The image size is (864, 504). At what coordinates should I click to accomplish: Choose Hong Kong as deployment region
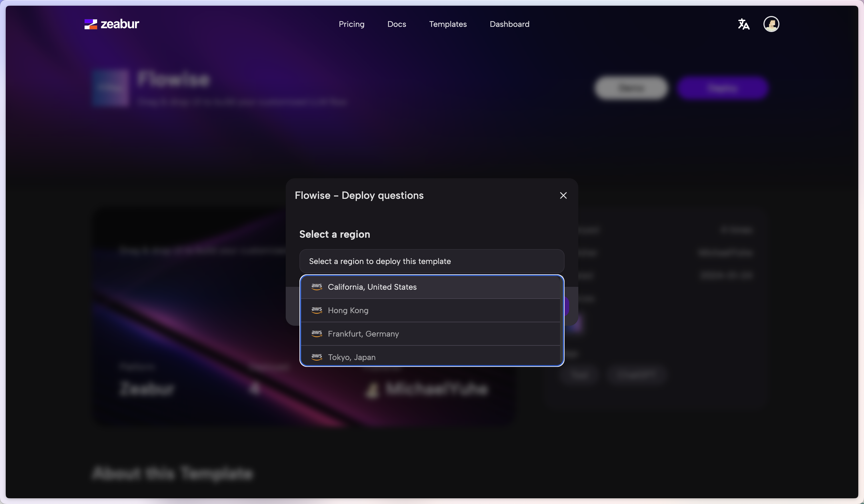(348, 310)
